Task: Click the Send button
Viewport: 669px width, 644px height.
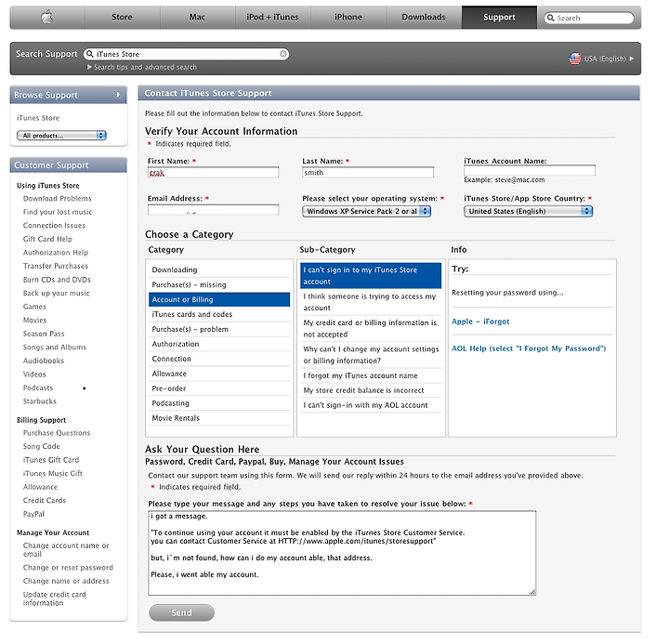Action: tap(181, 612)
